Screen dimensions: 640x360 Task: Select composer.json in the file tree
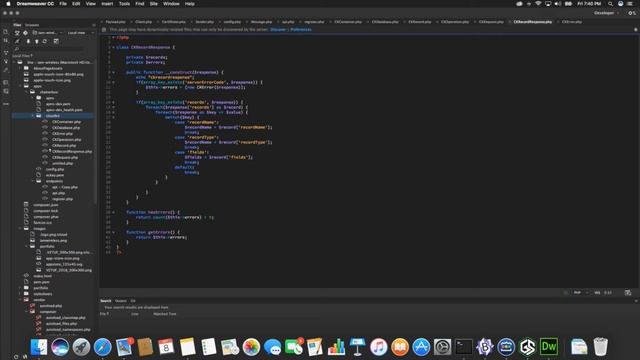coord(46,205)
